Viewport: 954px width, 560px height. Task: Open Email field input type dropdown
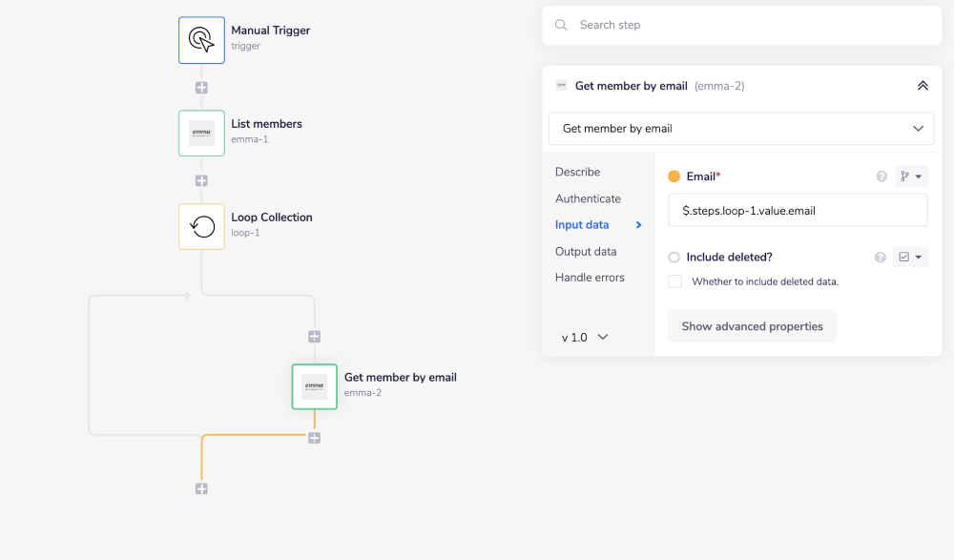click(911, 176)
